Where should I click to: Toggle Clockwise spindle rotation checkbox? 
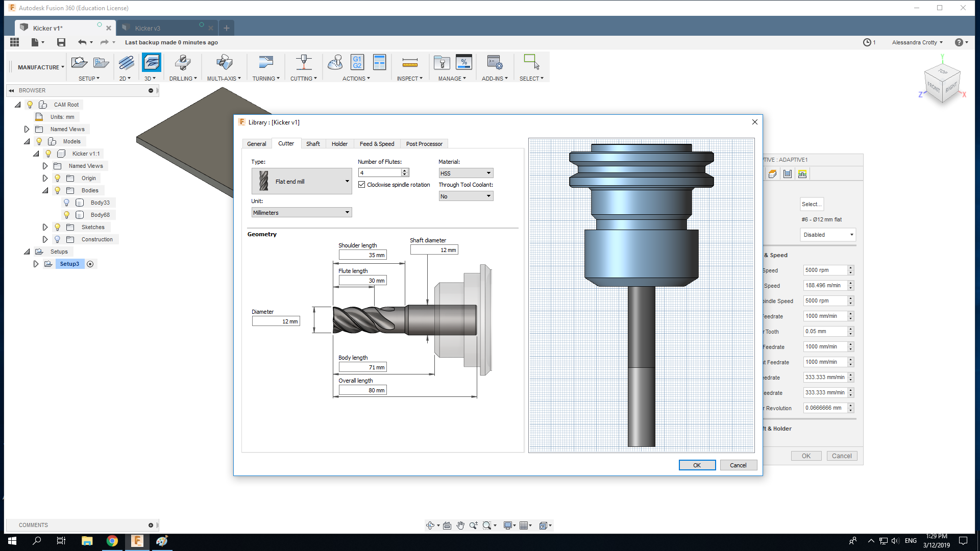[362, 185]
